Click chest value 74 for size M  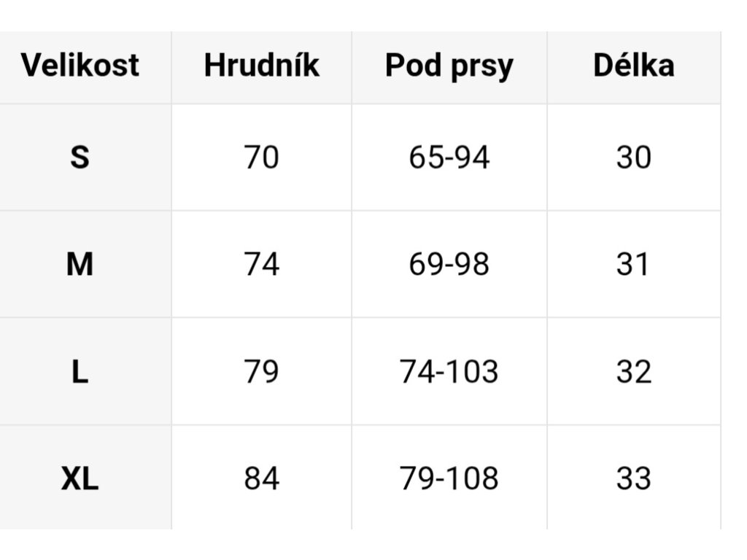click(x=261, y=264)
